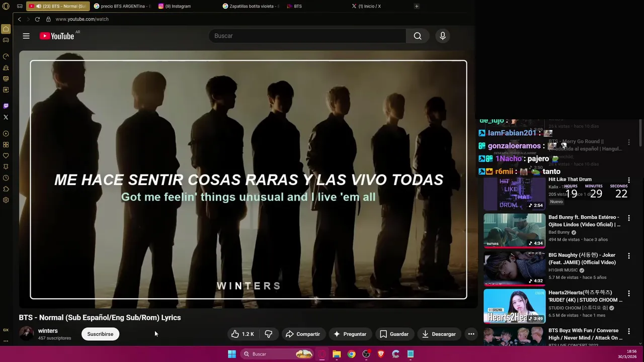
Task: Open player icon in Opera sidebar
Action: [6, 134]
